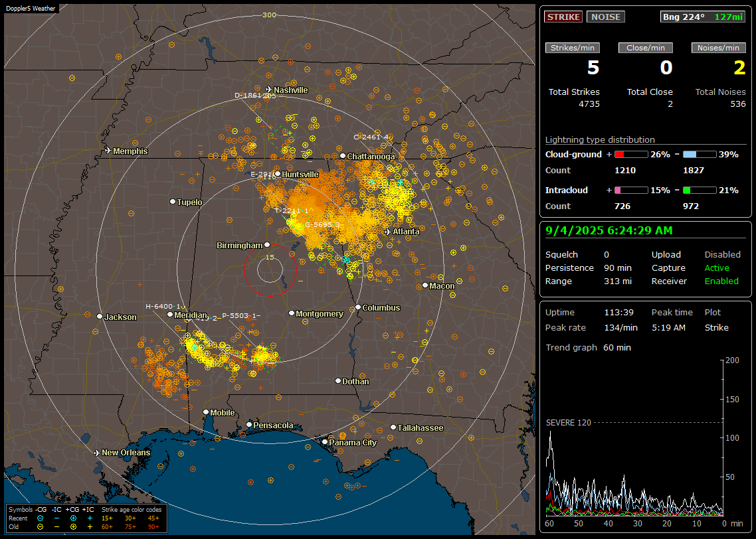This screenshot has width=756, height=539.
Task: Click the Peak time value 5:19 AM
Action: click(x=668, y=327)
